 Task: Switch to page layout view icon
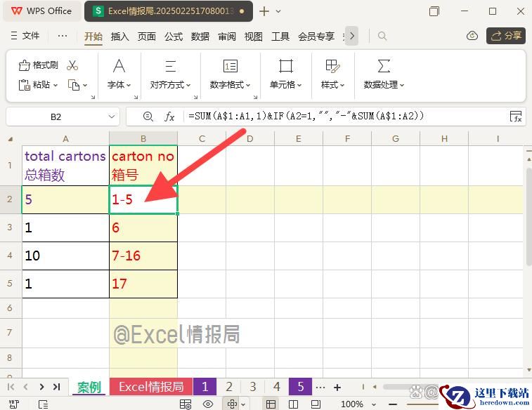coord(316,404)
